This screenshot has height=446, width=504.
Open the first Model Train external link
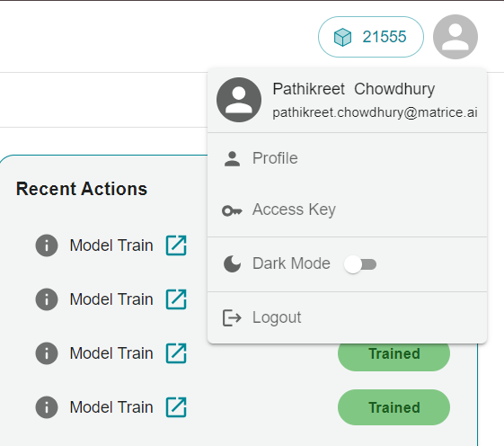176,245
